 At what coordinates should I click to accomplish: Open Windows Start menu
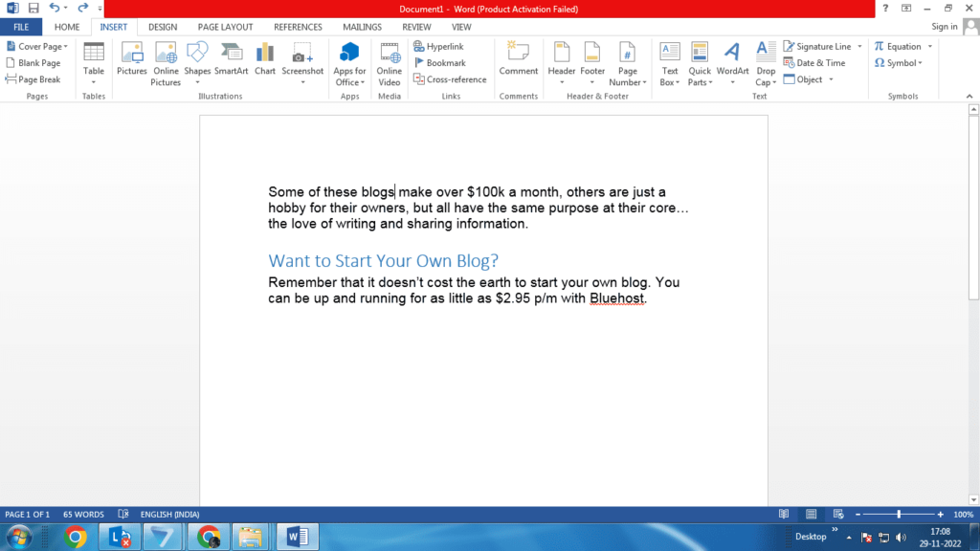(x=19, y=538)
